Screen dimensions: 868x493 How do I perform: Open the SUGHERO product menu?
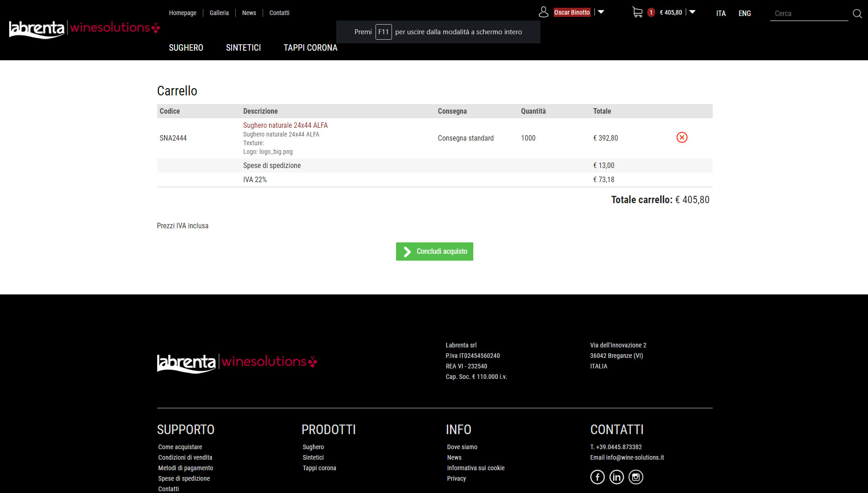[x=186, y=48]
